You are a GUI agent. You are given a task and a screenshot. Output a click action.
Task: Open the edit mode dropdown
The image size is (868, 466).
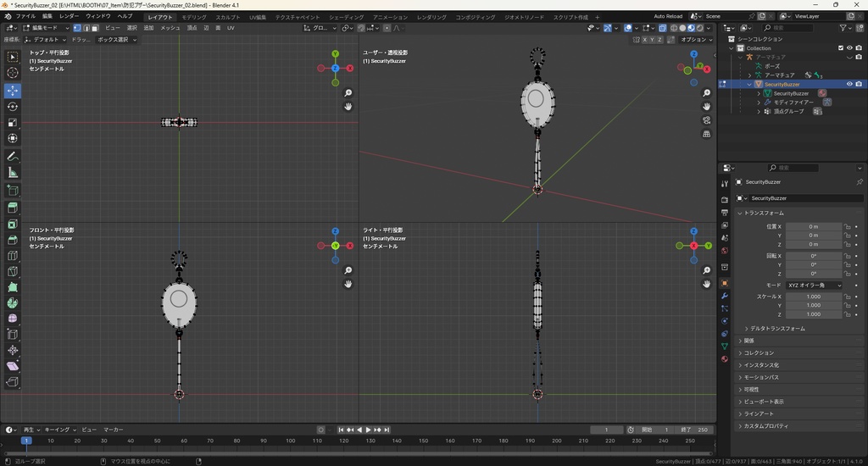click(x=46, y=28)
